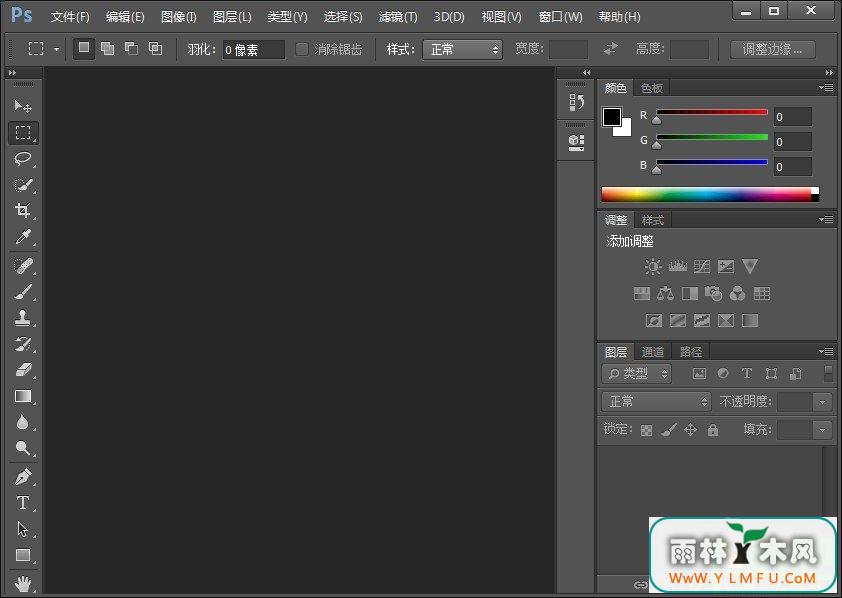Add a Color Balance adjustment

coord(665,294)
